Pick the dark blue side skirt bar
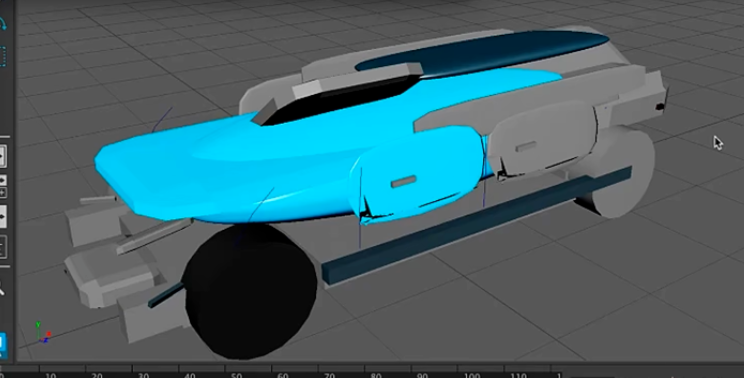The height and width of the screenshot is (378, 744). click(x=477, y=225)
